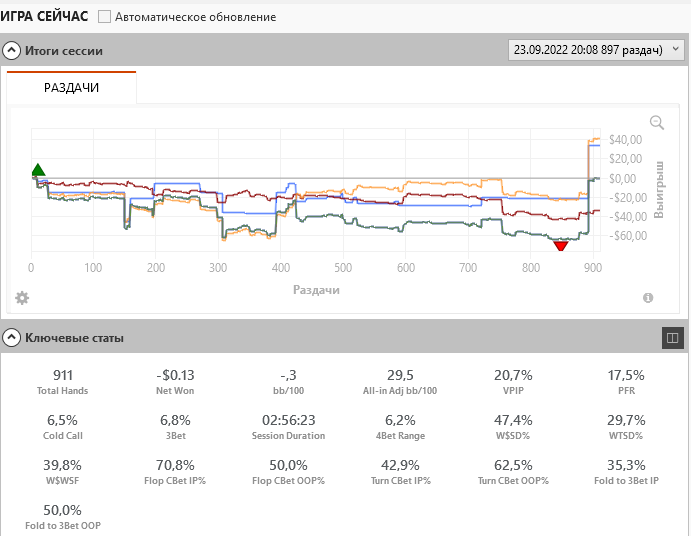This screenshot has height=536, width=691.
Task: Click the Session Duration stat
Action: pyautogui.click(x=288, y=427)
